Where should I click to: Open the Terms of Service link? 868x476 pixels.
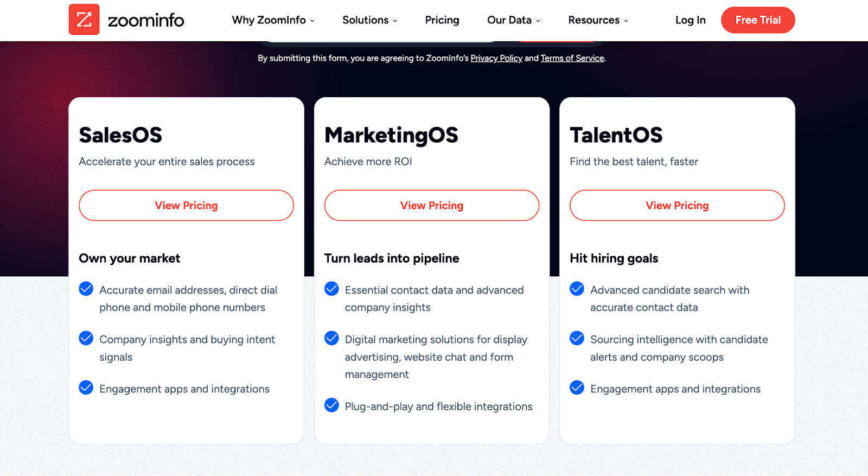pos(572,58)
